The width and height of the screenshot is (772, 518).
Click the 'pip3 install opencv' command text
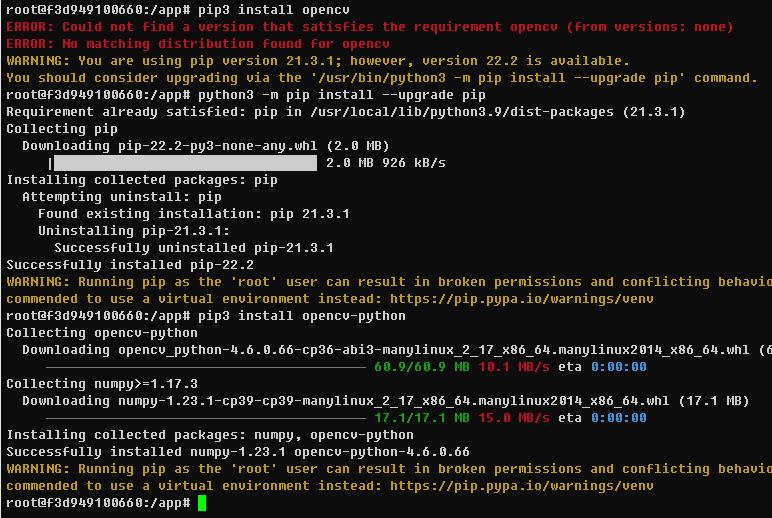point(274,10)
